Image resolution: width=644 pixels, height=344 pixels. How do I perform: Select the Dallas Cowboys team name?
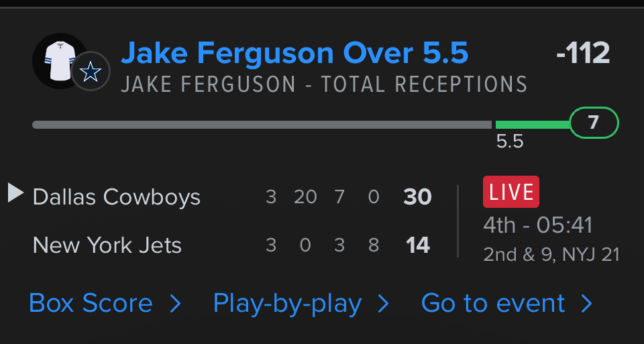coord(117,197)
